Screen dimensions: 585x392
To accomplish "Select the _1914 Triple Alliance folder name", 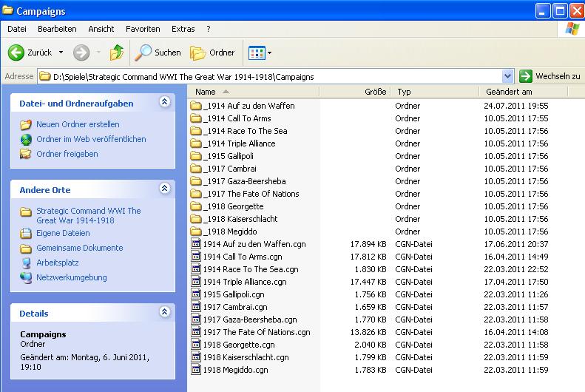I will click(x=240, y=143).
